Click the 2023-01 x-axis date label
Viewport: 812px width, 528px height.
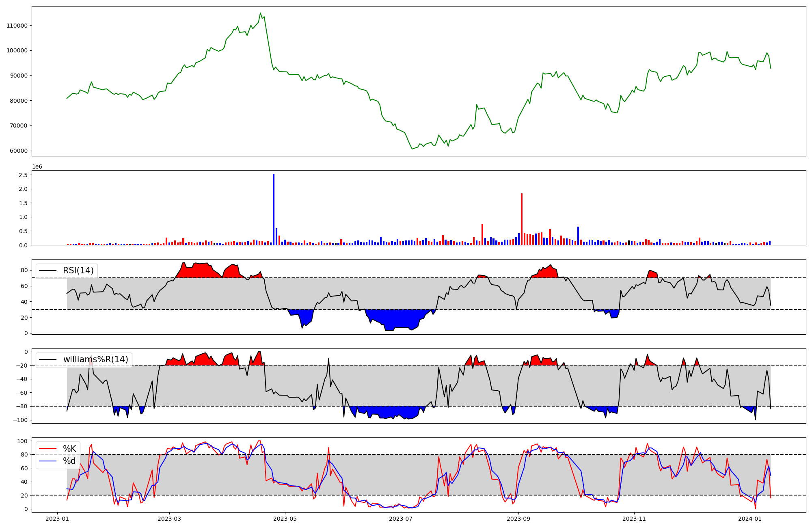(x=57, y=519)
